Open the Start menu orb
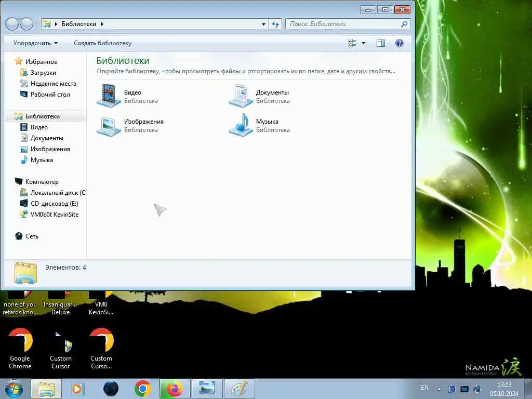 pyautogui.click(x=14, y=389)
